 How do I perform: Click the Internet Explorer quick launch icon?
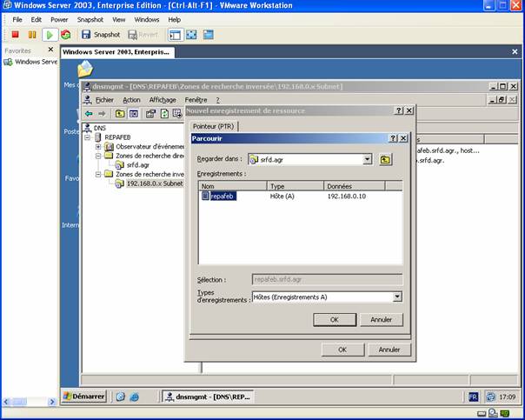point(134,397)
